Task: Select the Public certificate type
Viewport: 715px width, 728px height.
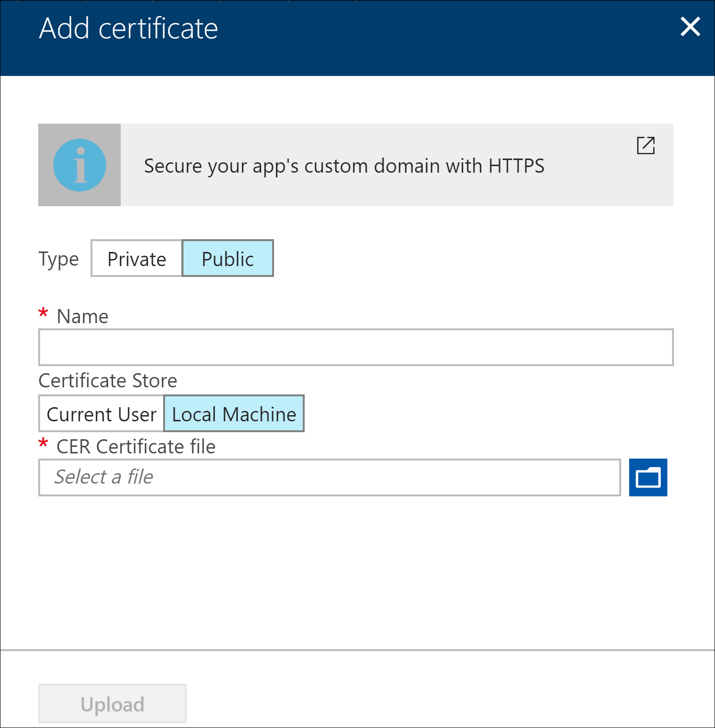Action: pos(228,259)
